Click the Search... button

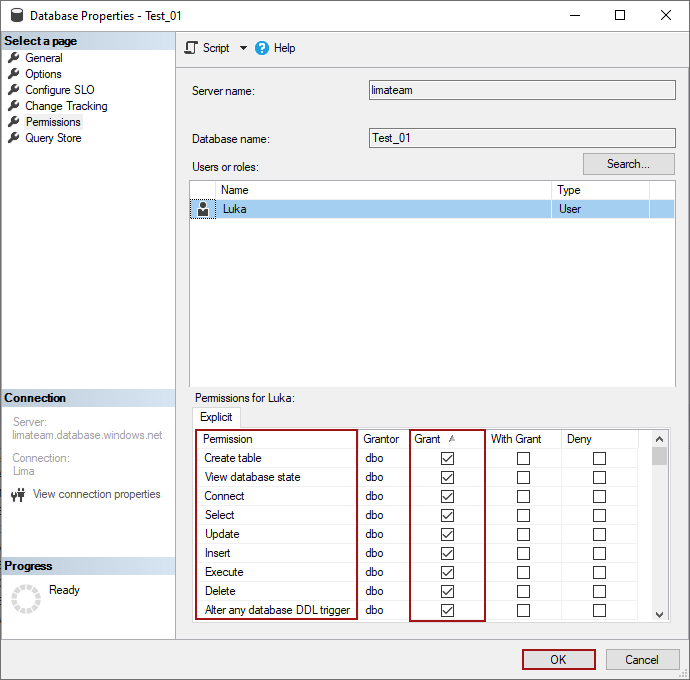(628, 164)
